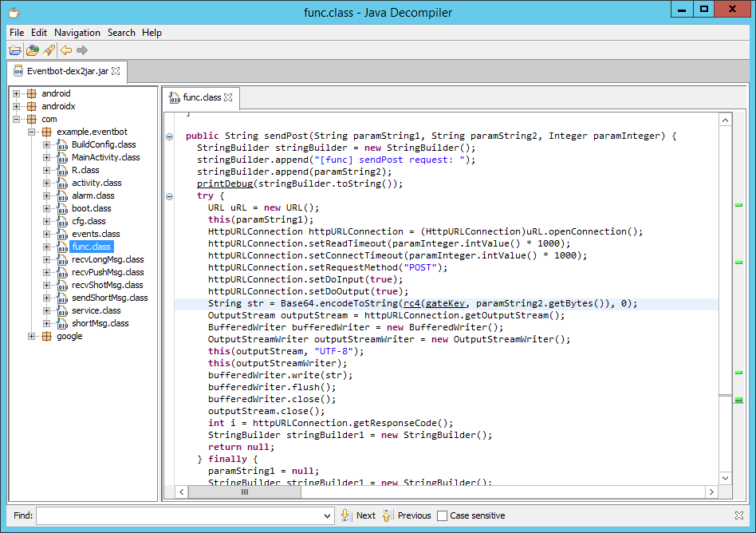Click the Previous search arrow icon
756x533 pixels.
tap(388, 515)
